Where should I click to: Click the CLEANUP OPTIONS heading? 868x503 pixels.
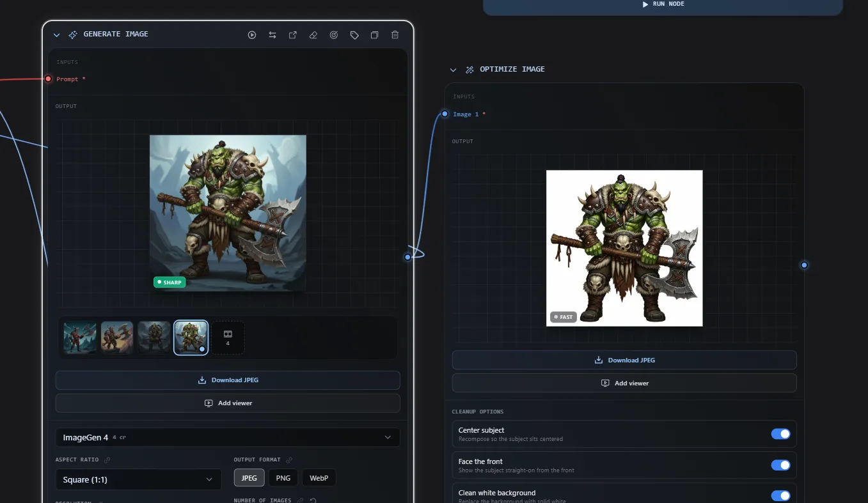coord(478,412)
